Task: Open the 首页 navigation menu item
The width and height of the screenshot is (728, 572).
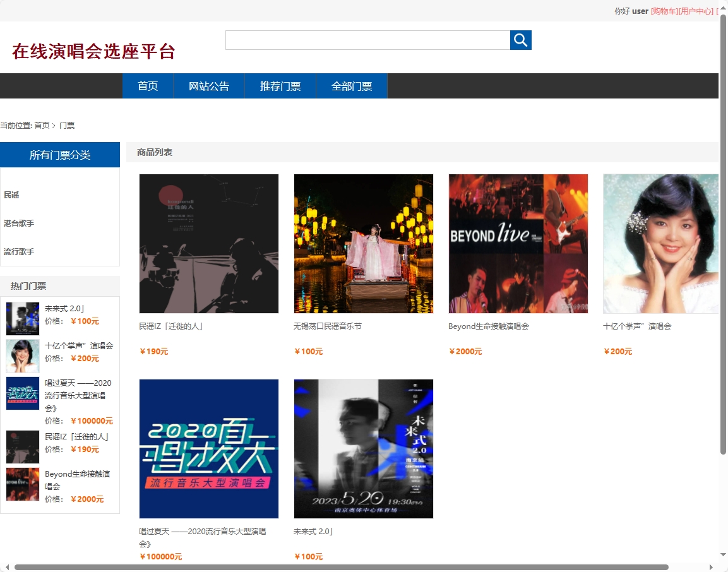Action: pyautogui.click(x=147, y=86)
